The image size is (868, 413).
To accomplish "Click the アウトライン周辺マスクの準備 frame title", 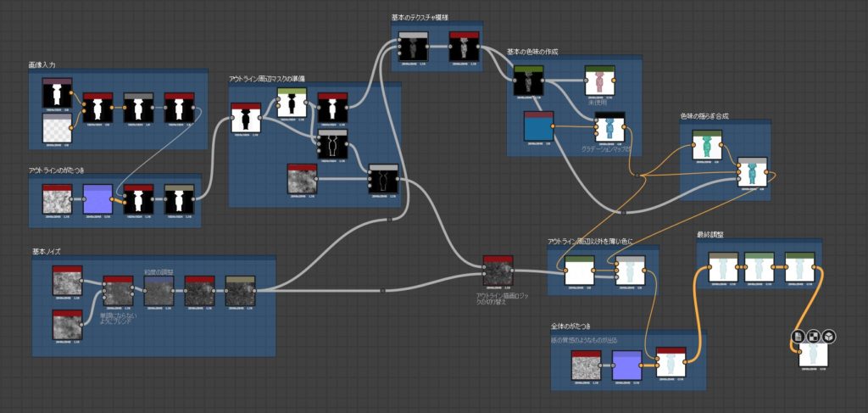I will click(x=267, y=79).
